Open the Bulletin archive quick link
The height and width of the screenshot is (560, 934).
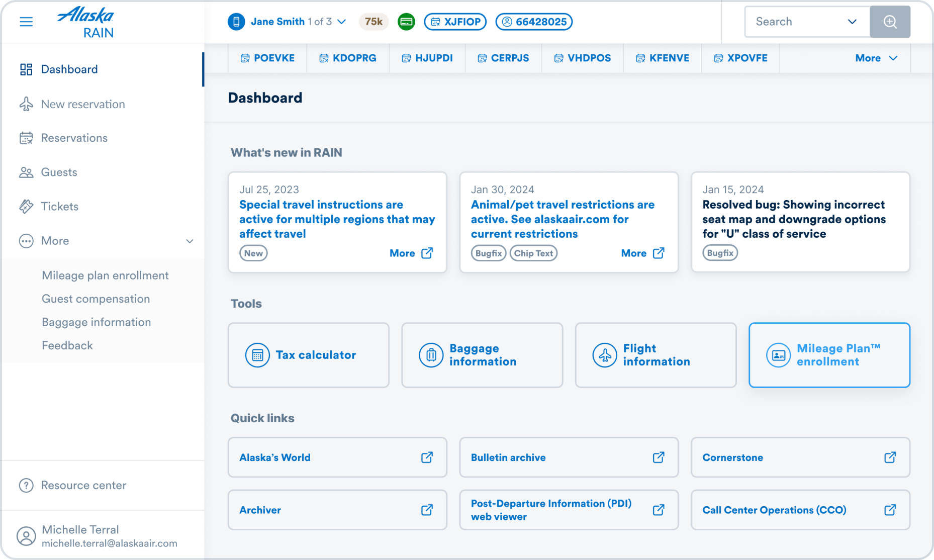(x=569, y=457)
